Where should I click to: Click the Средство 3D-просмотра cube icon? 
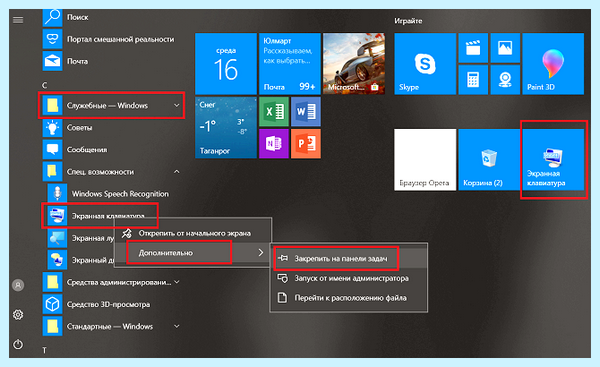[52, 304]
